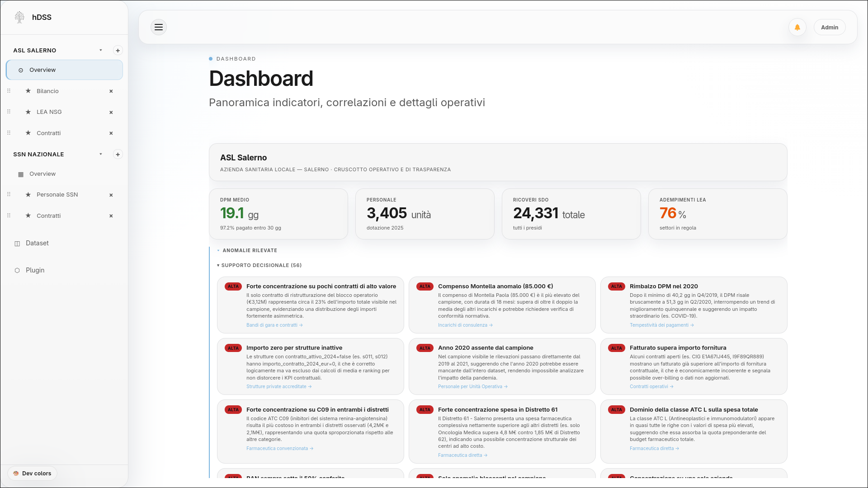Click 'Fatturato supera importo fornitura' title

click(x=678, y=348)
